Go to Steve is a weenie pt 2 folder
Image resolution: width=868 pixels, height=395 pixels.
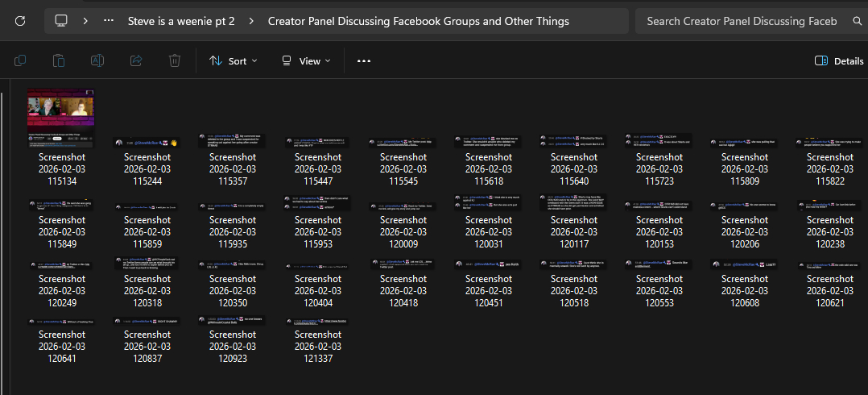click(x=181, y=21)
